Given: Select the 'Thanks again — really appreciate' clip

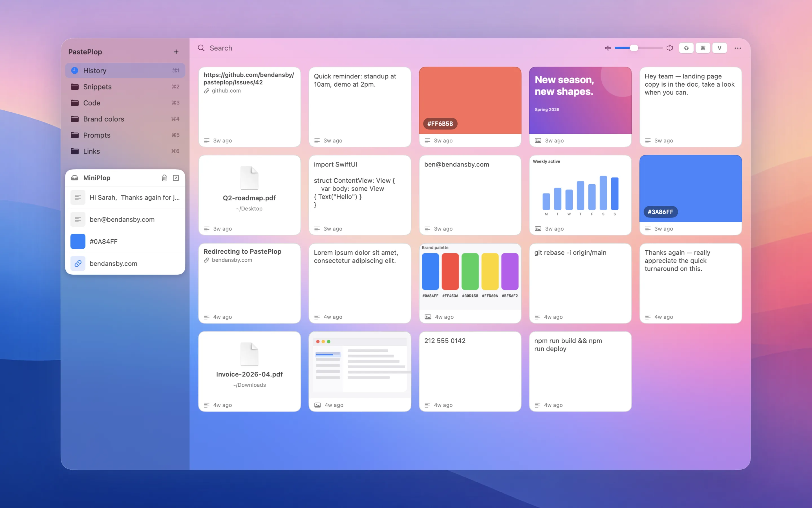Looking at the screenshot, I should (x=690, y=283).
